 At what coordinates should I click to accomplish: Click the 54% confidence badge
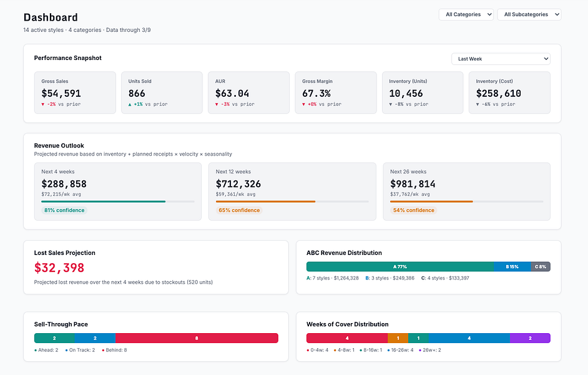pyautogui.click(x=413, y=210)
